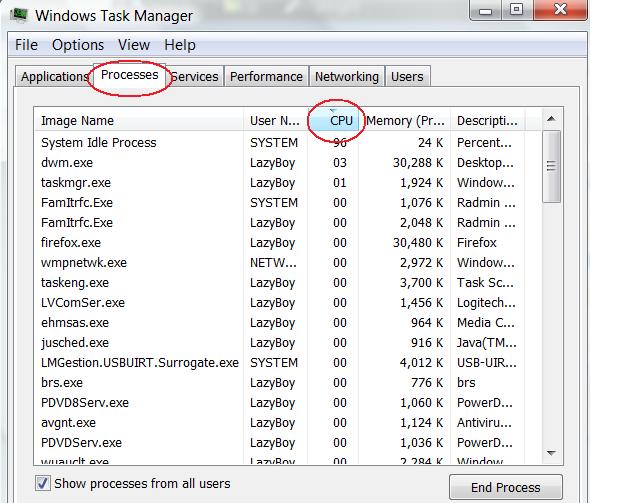Maximize the Task Manager window
Image resolution: width=640 pixels, height=503 pixels.
tap(516, 10)
